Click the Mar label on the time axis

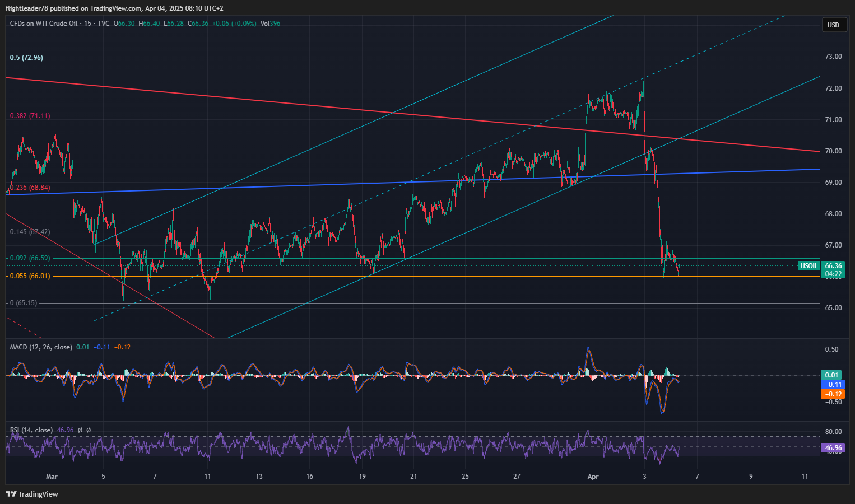[x=52, y=477]
